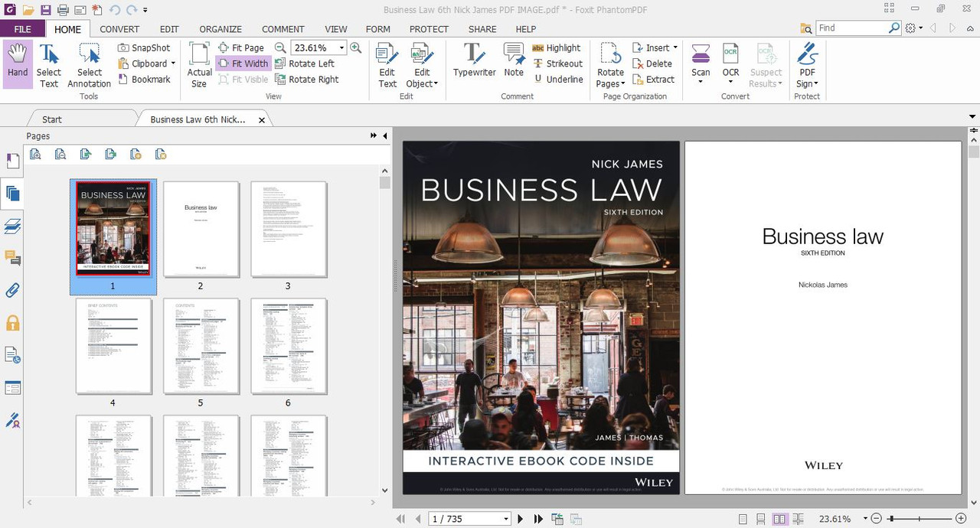Set view to Actual Size

[x=199, y=64]
